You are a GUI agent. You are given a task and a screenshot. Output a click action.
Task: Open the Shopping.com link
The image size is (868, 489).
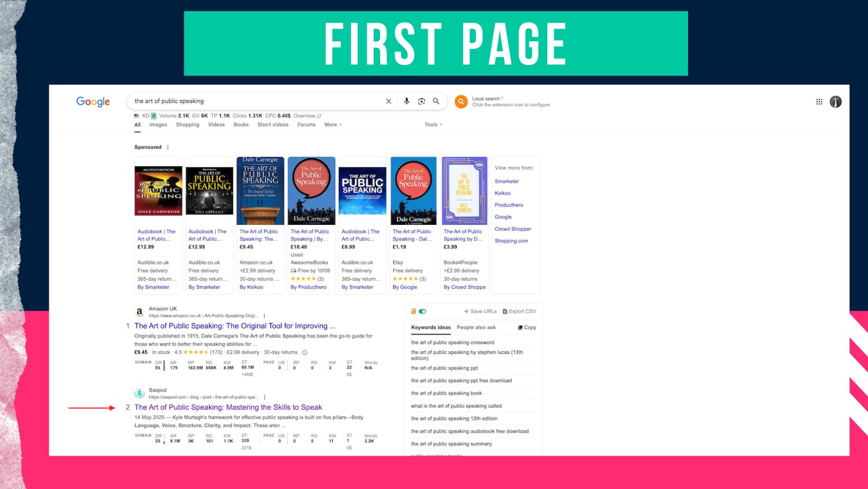tap(511, 241)
